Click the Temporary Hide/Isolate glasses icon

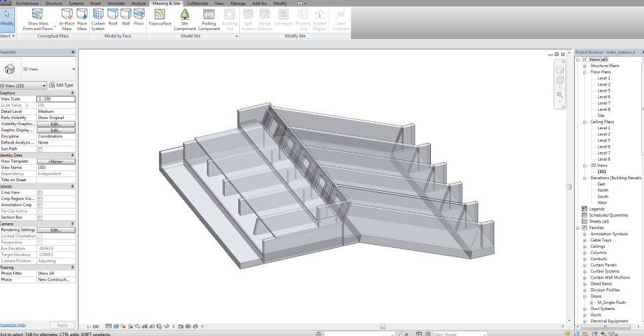tap(166, 326)
